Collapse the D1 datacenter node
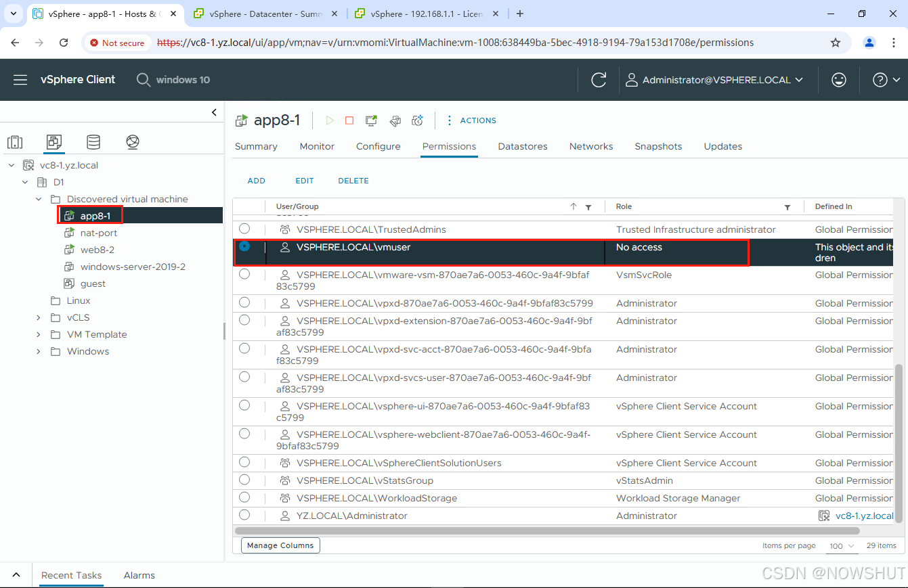The height and width of the screenshot is (588, 908). (x=25, y=182)
